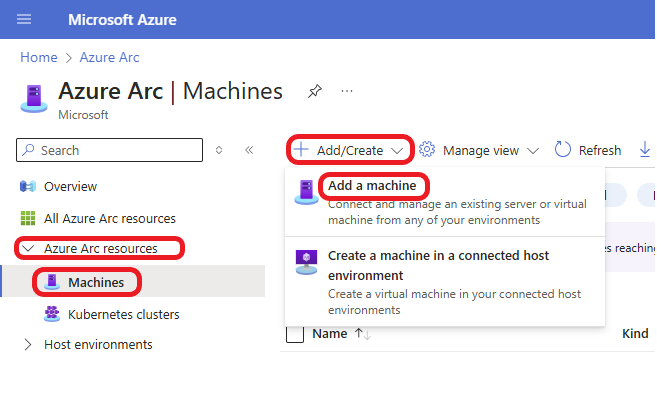Choose Add a machine
This screenshot has height=401, width=657.
tap(372, 185)
